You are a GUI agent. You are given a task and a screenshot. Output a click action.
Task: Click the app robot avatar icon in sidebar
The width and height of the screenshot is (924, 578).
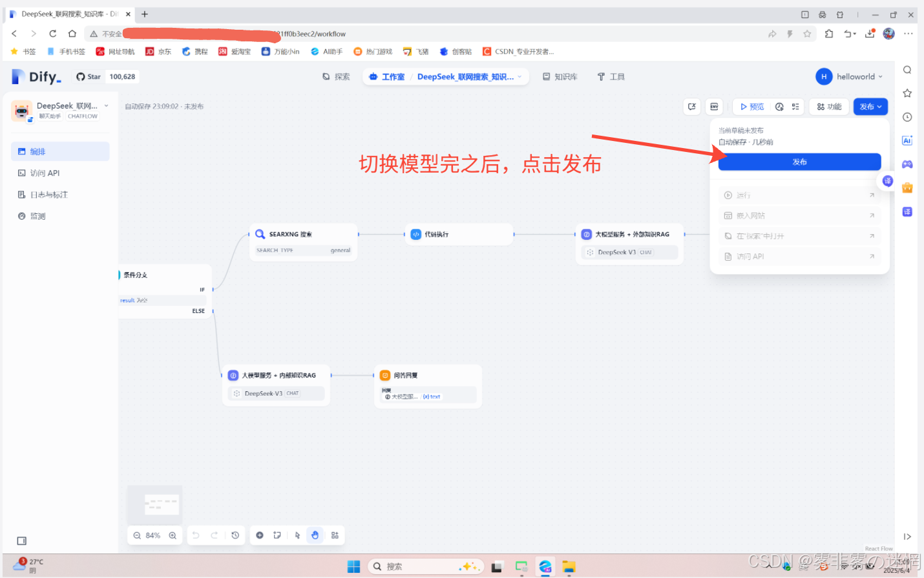point(22,111)
